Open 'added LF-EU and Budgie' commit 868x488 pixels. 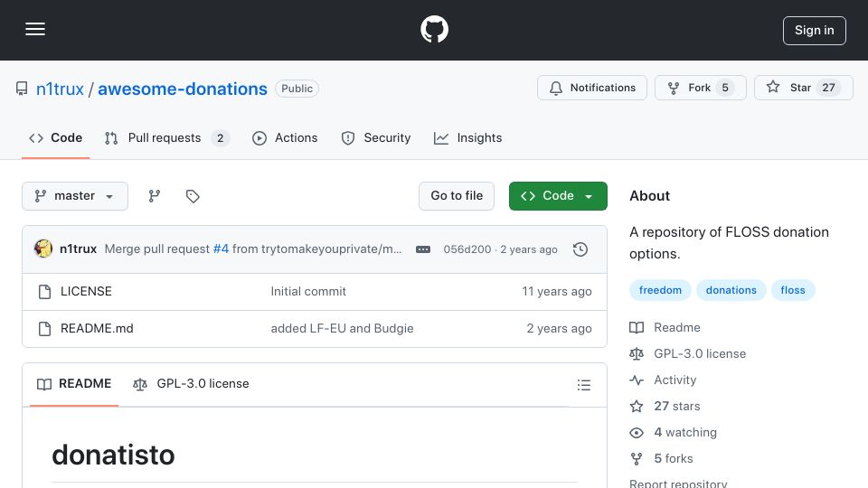pos(342,329)
